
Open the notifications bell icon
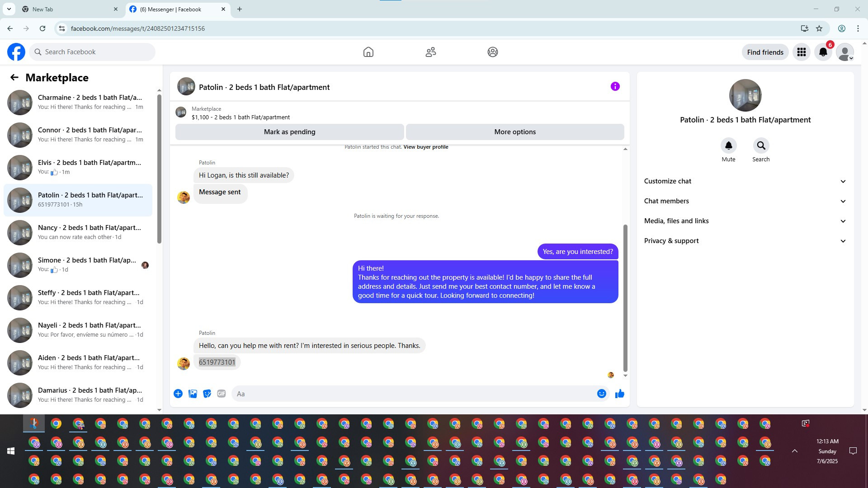point(823,52)
